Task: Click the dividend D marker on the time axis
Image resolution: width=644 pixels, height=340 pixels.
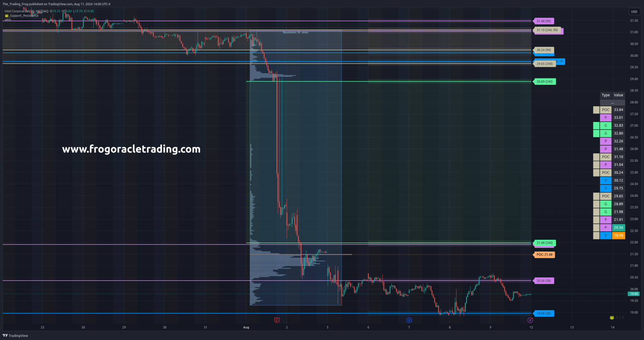Action: (409, 320)
